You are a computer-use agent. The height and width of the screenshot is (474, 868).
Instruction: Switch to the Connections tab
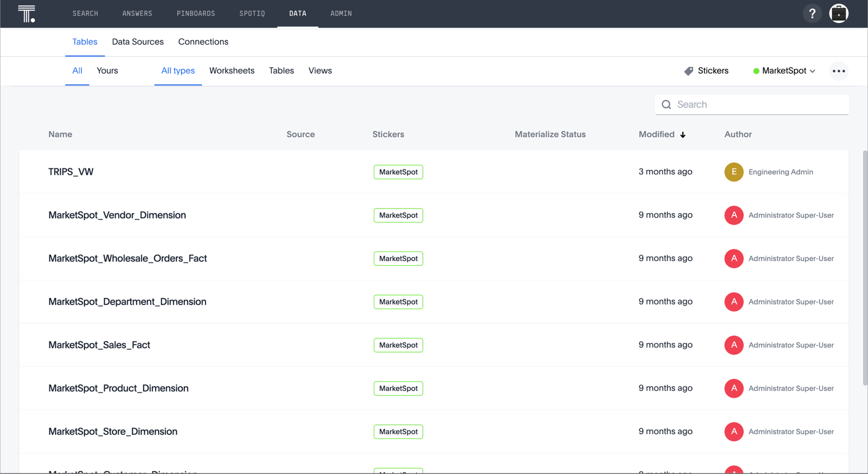[x=203, y=42]
